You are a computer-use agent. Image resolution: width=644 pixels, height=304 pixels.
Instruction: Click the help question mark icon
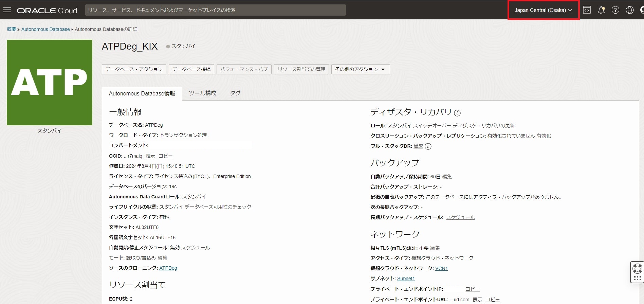[x=615, y=10]
